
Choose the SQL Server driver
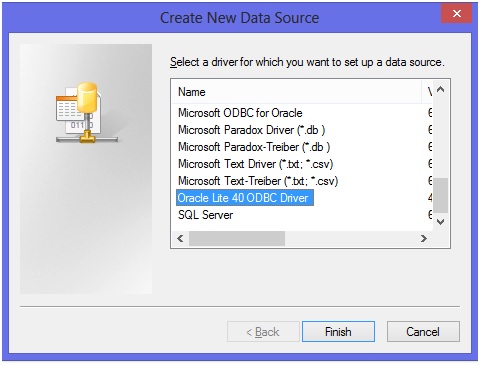(205, 215)
